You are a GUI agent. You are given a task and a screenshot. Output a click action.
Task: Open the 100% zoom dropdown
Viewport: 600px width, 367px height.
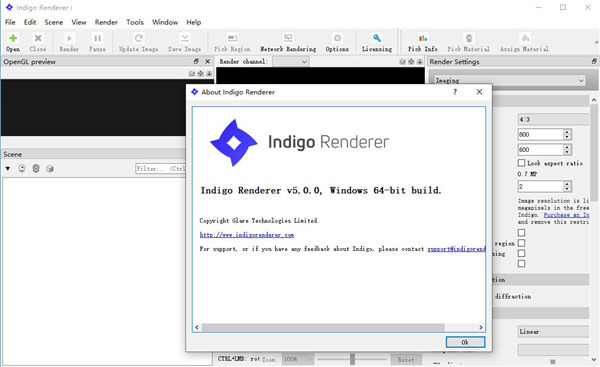298,359
